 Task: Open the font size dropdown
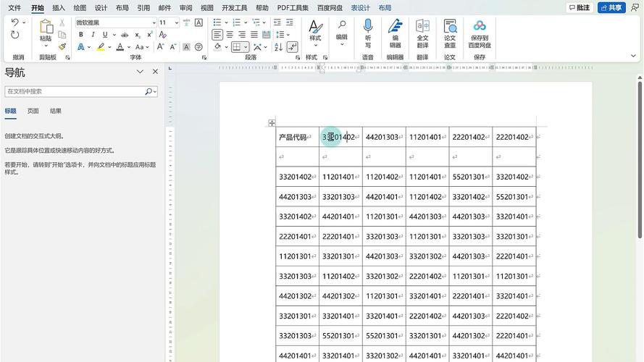pyautogui.click(x=177, y=22)
